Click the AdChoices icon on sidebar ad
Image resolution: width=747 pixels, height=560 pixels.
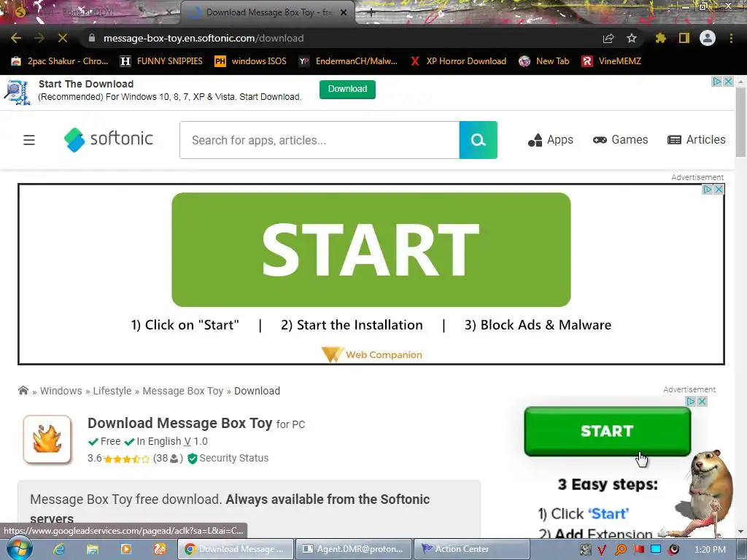pos(690,402)
